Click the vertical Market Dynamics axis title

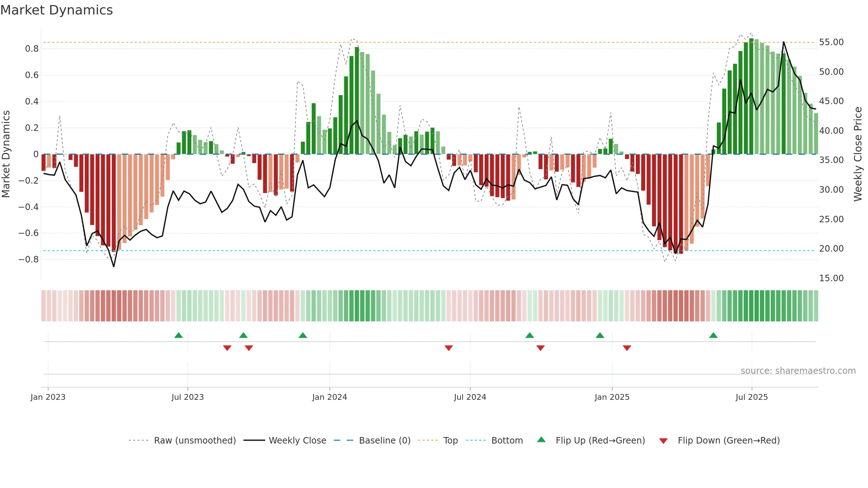click(6, 154)
